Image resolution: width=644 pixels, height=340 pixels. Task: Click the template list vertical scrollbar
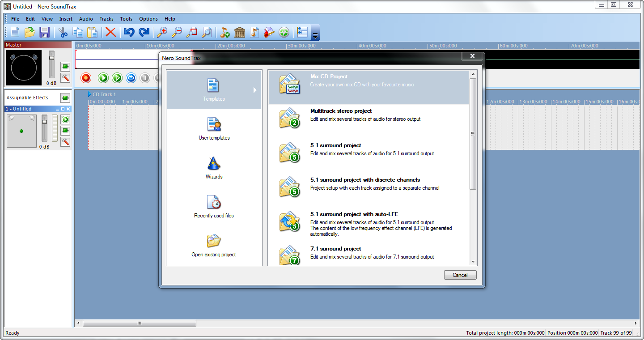(473, 134)
